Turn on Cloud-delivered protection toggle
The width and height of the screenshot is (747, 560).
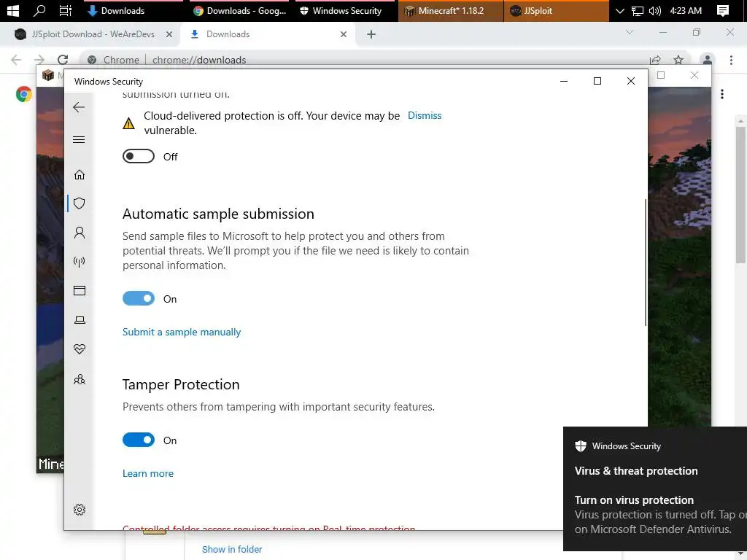click(x=139, y=156)
